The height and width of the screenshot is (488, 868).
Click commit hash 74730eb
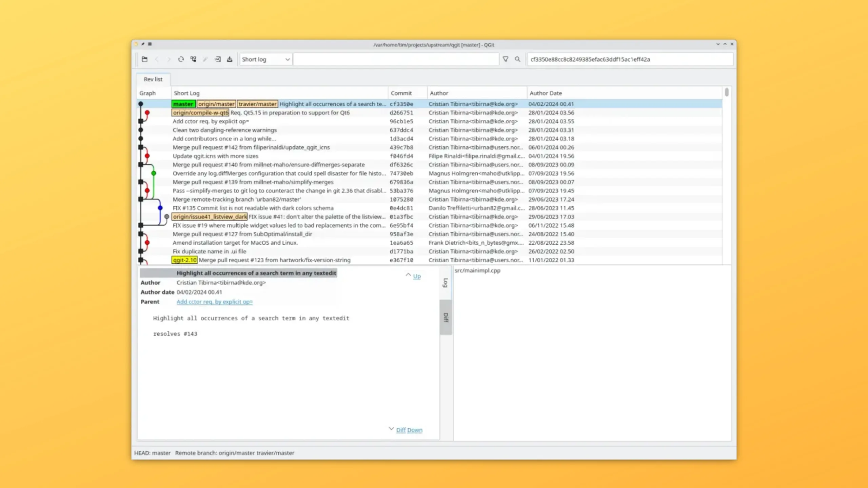pos(401,173)
